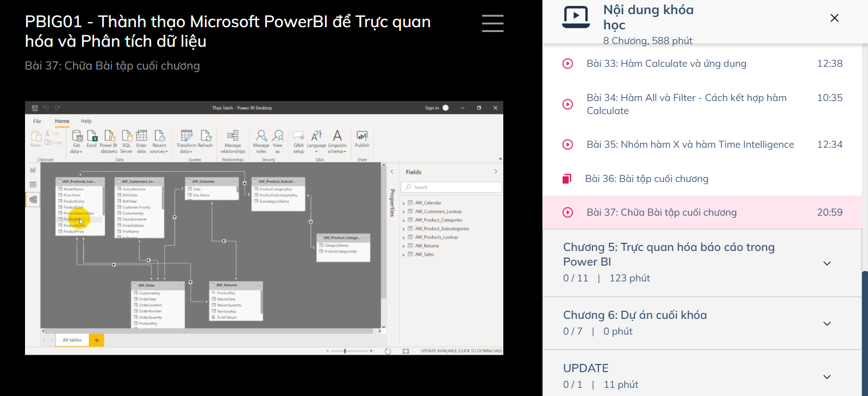Expand Chương 5: Trực quan hóa báo cáo

tap(702, 263)
